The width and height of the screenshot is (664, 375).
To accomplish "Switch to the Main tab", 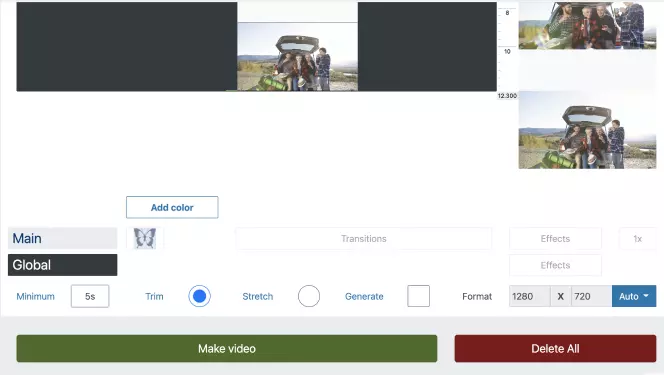I will (63, 238).
